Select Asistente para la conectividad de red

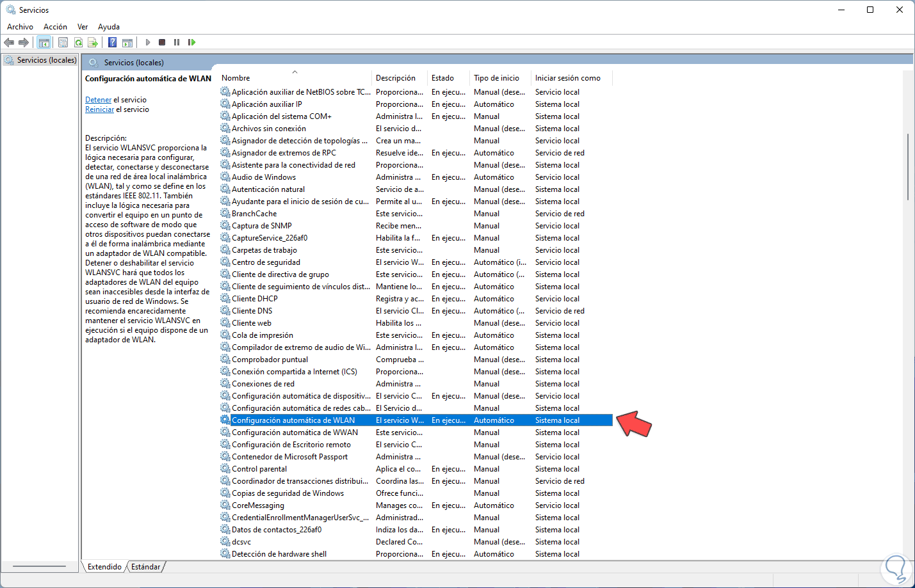pos(416,165)
